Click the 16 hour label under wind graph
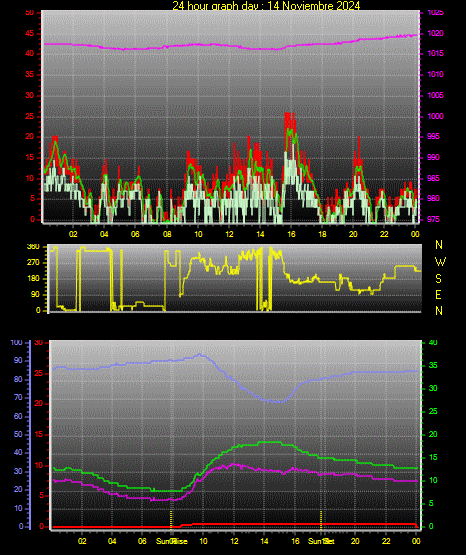Screen dimensions: 466x555 291,234
